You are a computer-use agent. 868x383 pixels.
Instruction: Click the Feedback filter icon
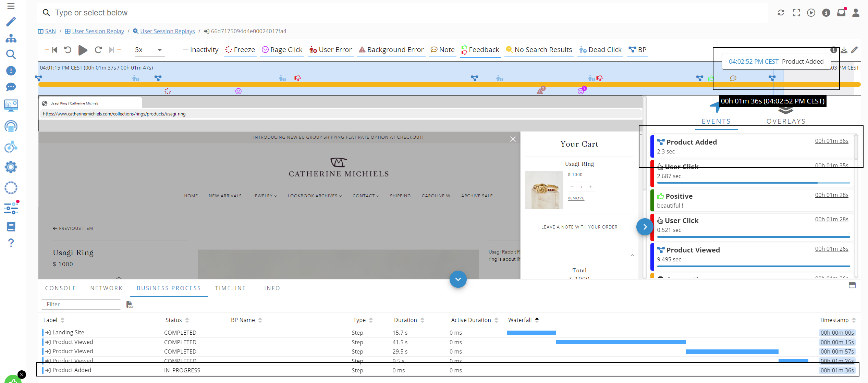pyautogui.click(x=464, y=50)
